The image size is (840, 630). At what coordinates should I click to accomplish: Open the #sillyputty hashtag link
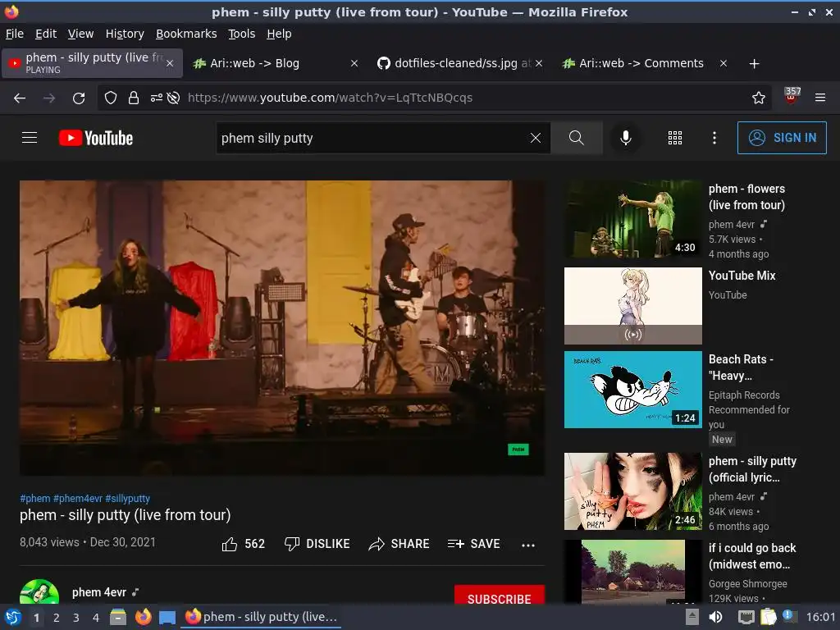click(x=127, y=498)
